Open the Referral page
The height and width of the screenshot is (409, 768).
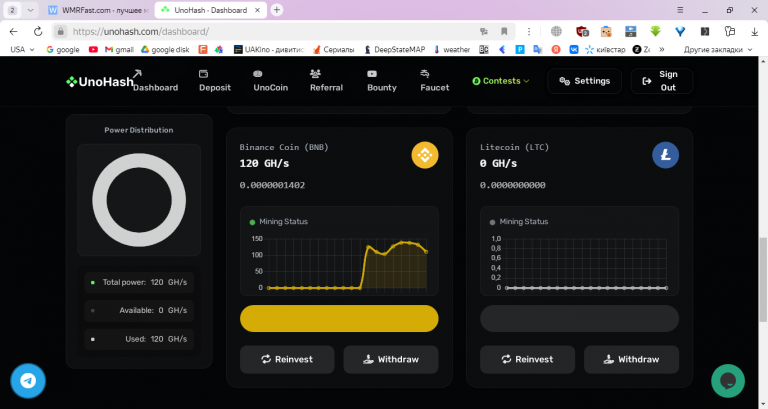[326, 81]
